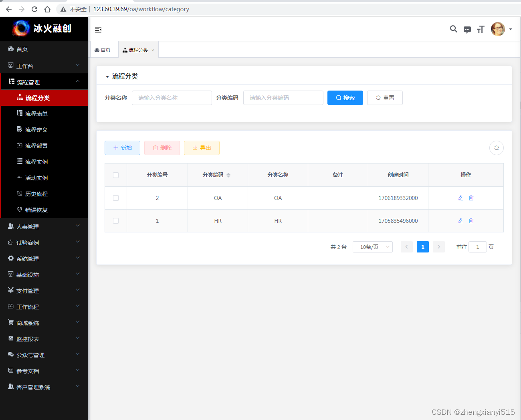The image size is (521, 420).
Task: Expand 监控报表 sidebar menu
Action: pyautogui.click(x=44, y=339)
